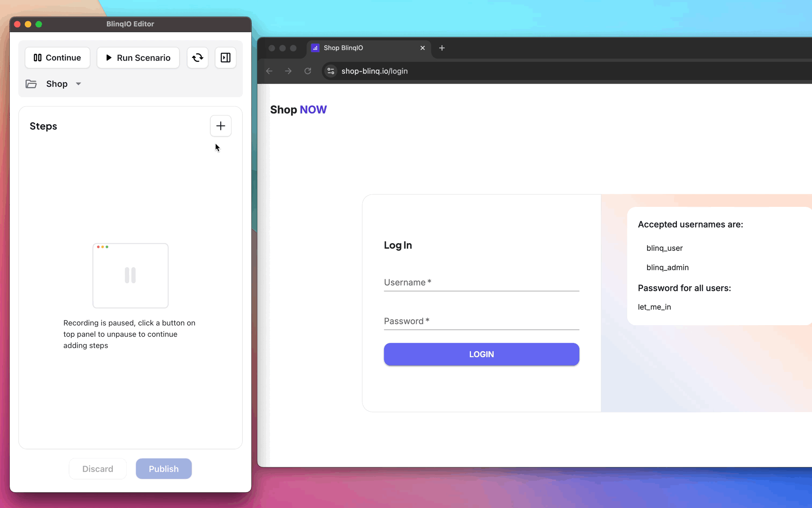The height and width of the screenshot is (508, 812).
Task: Click the Steps panel header label
Action: pyautogui.click(x=43, y=126)
